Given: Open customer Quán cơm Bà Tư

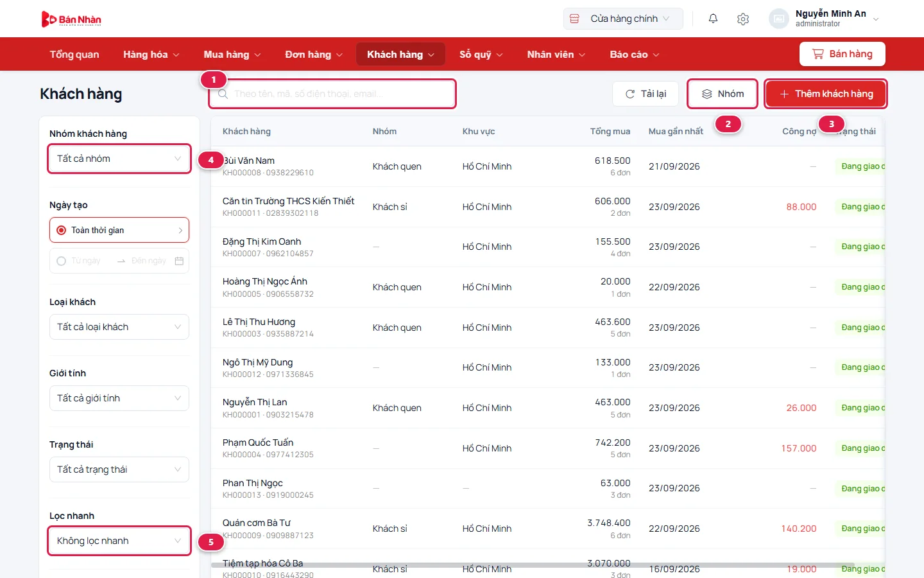Looking at the screenshot, I should [257, 523].
